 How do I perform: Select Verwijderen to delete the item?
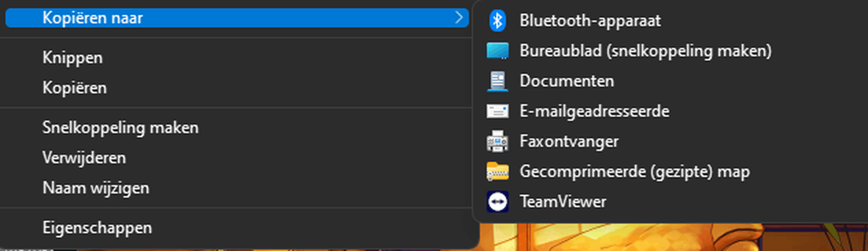point(84,158)
